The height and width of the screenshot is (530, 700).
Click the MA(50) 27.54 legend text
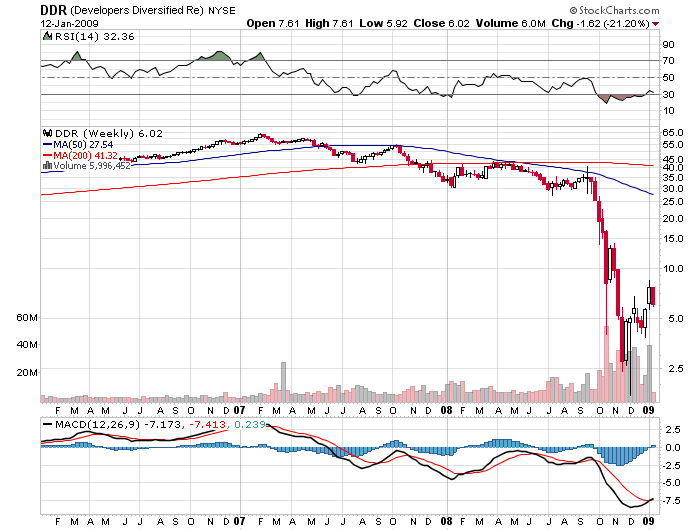click(x=83, y=145)
